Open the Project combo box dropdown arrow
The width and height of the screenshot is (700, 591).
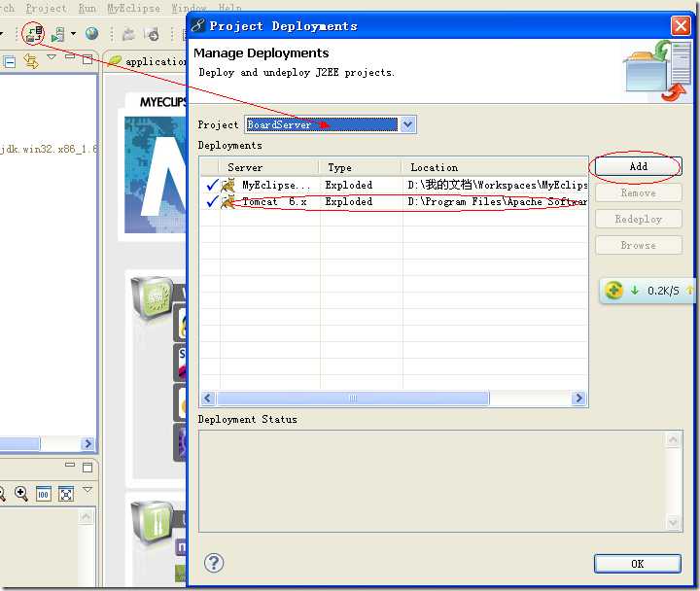[x=408, y=124]
